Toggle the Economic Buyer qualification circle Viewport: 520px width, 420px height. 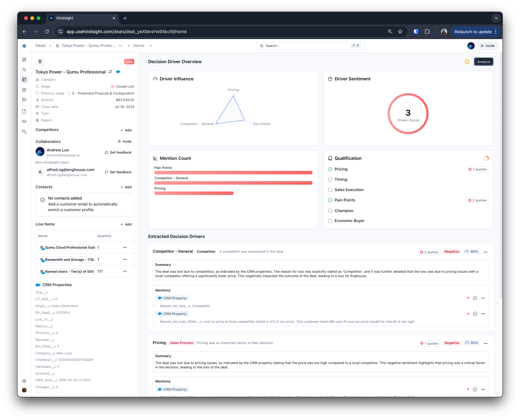click(x=330, y=221)
